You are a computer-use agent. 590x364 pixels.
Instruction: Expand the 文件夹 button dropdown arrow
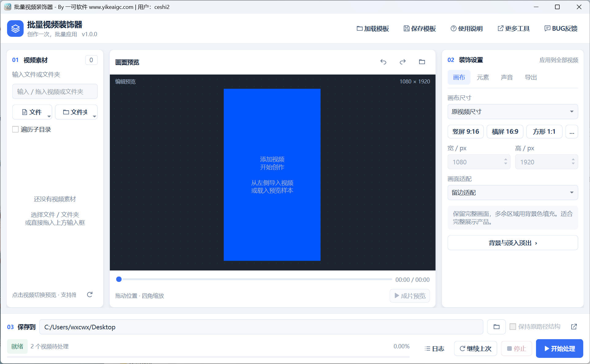(94, 116)
